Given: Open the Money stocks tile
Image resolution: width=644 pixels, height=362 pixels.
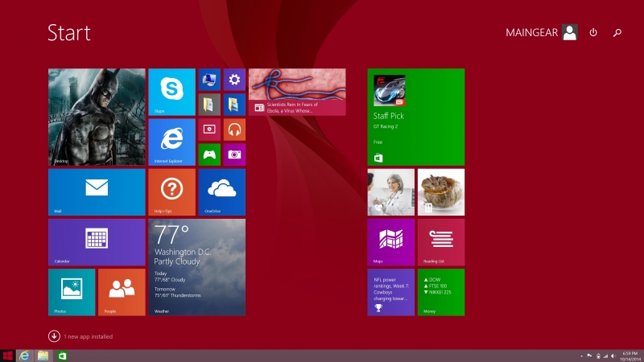Looking at the screenshot, I should click(441, 292).
